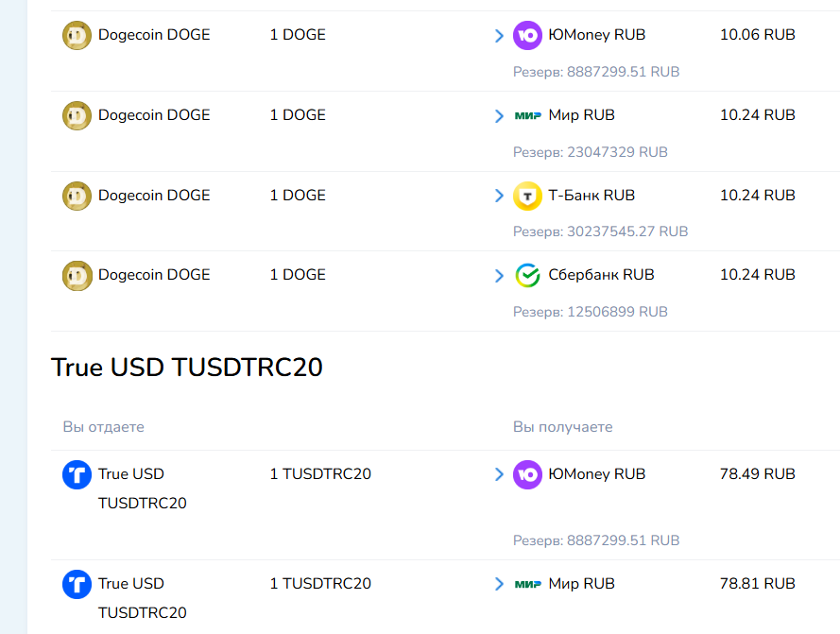Click the ЮMoney purple icon beside 10.06 RUB
The height and width of the screenshot is (634, 840).
coord(527,36)
